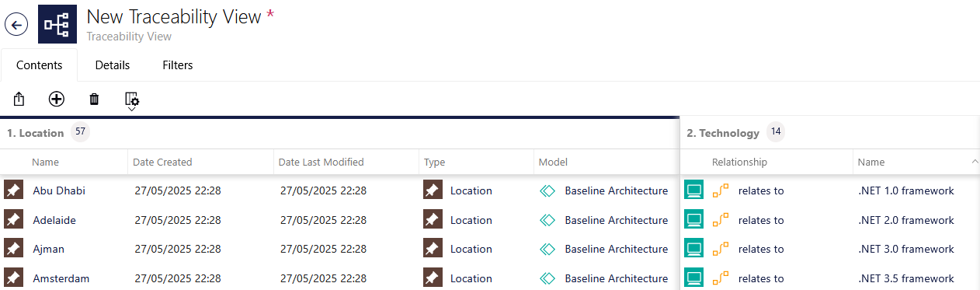The image size is (980, 290).
Task: Click model diamond icon in Abu Dhabi row
Action: [547, 190]
